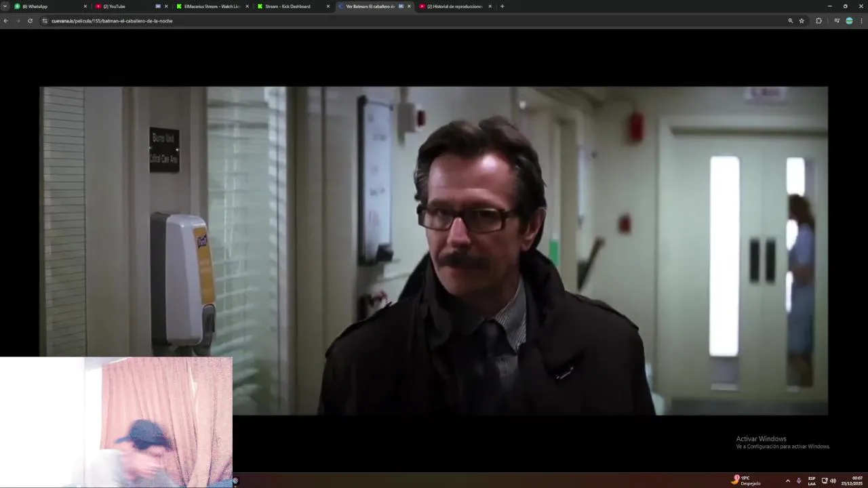Click the media indicator on YouTube tab

(x=158, y=6)
